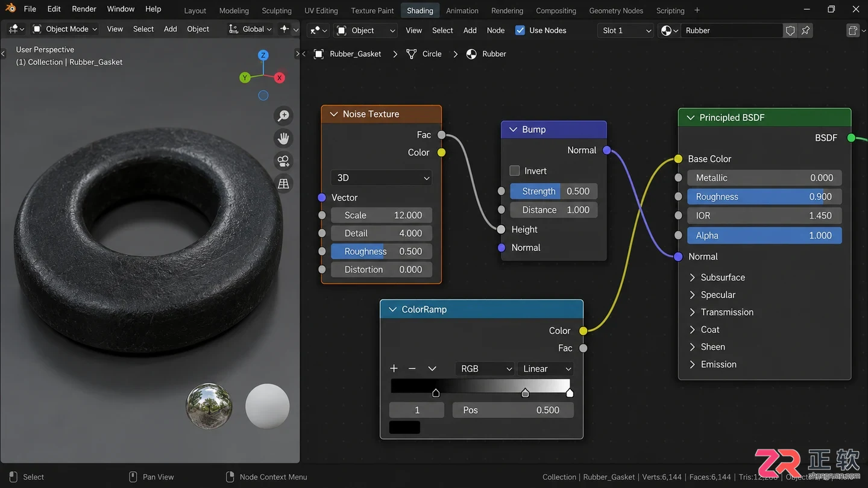Enable the Bump Invert checkbox
Viewport: 868px width, 488px height.
(x=515, y=170)
